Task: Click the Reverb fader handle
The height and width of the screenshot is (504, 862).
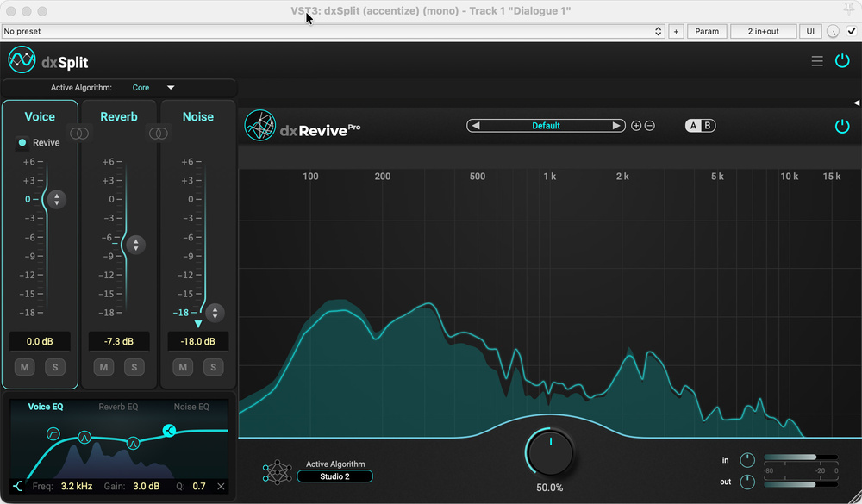Action: click(136, 245)
